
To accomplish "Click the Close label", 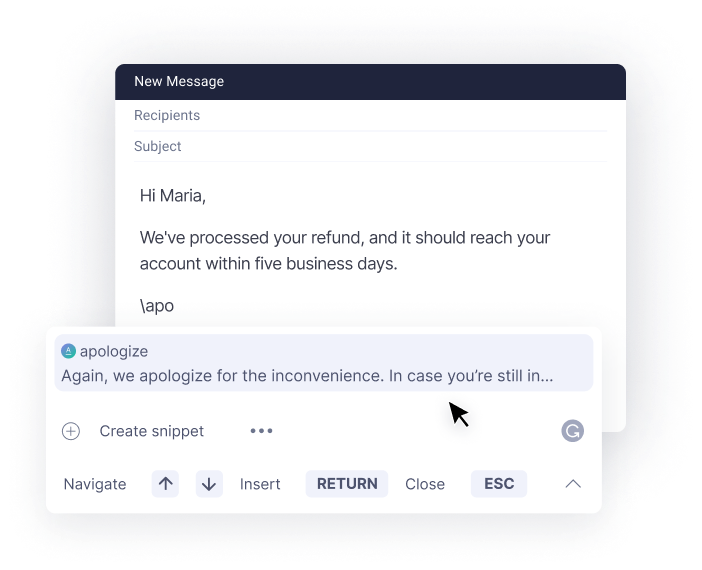I will click(425, 484).
